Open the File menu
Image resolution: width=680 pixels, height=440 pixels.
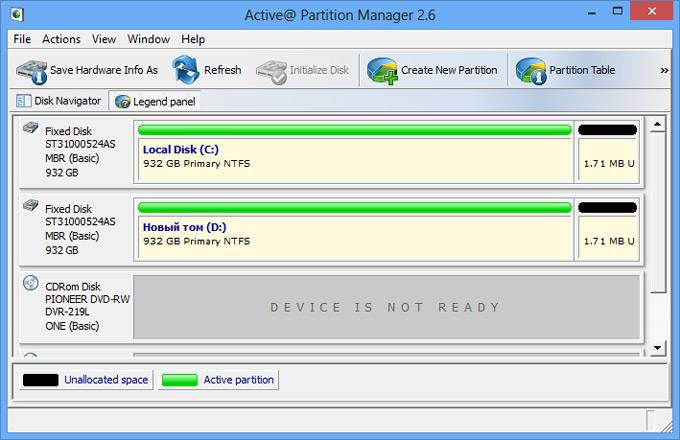pos(22,39)
